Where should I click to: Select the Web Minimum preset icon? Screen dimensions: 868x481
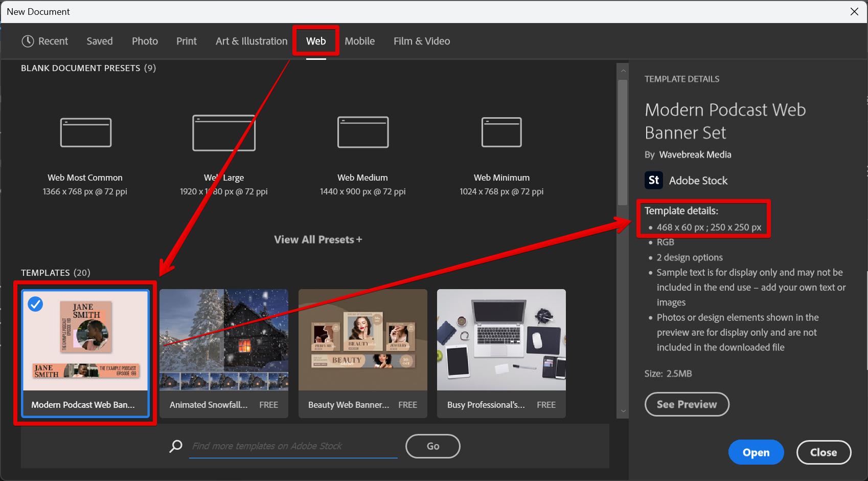pyautogui.click(x=501, y=133)
